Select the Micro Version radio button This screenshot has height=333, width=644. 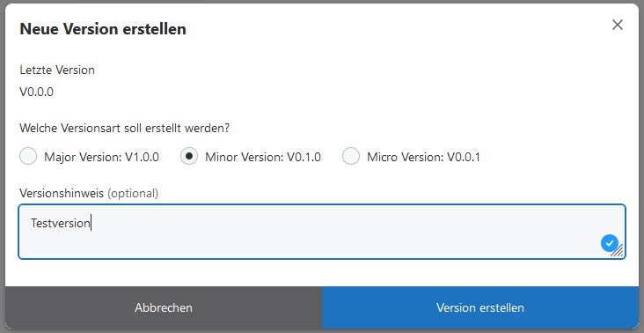tap(351, 156)
